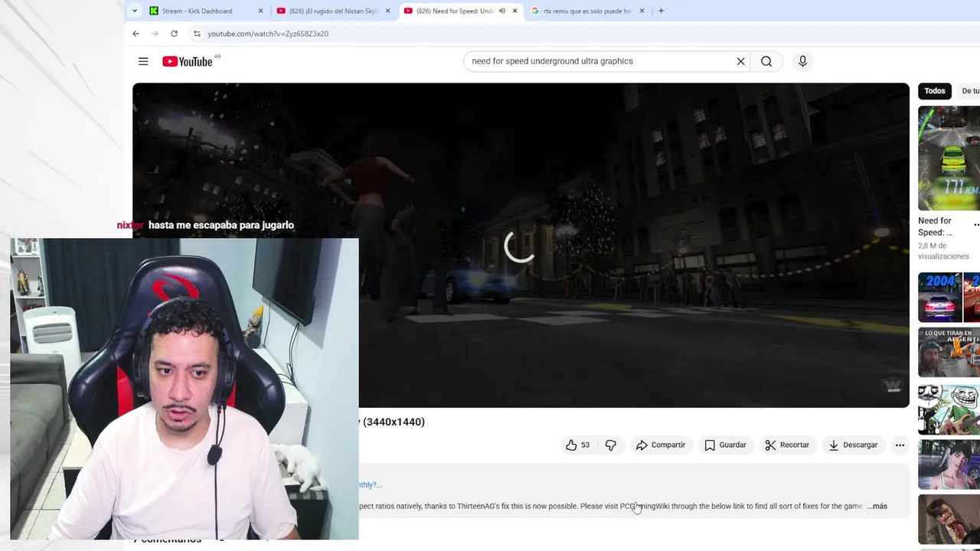Start voice search with microphone icon
The height and width of the screenshot is (551, 980).
(802, 61)
